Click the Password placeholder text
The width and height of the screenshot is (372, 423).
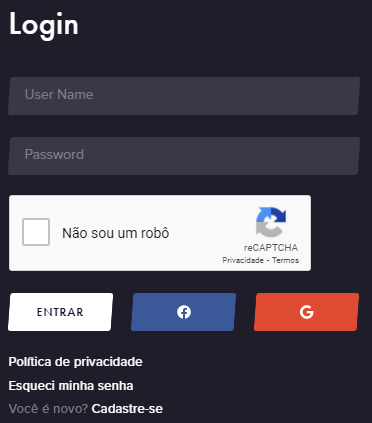[54, 154]
